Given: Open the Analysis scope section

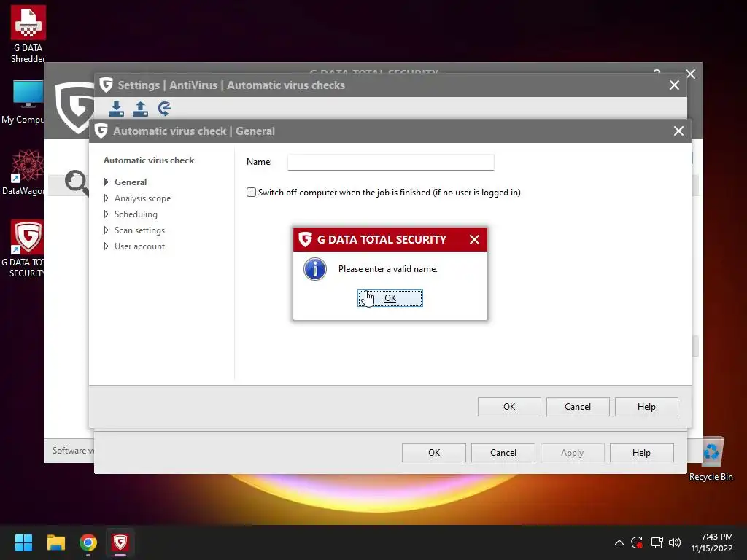Looking at the screenshot, I should [x=142, y=198].
